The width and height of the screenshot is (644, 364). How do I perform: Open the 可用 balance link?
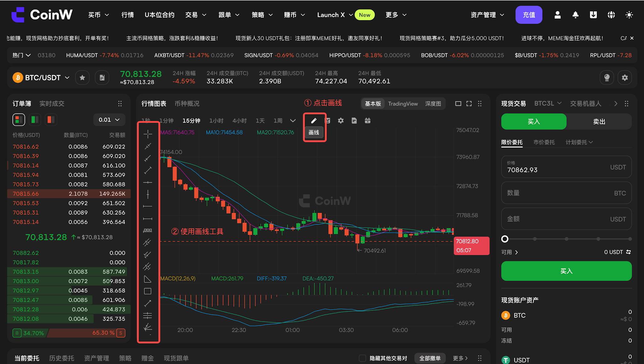click(x=509, y=252)
